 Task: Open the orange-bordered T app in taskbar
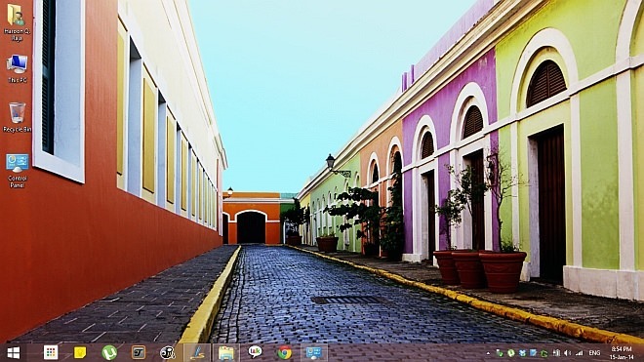pyautogui.click(x=139, y=352)
